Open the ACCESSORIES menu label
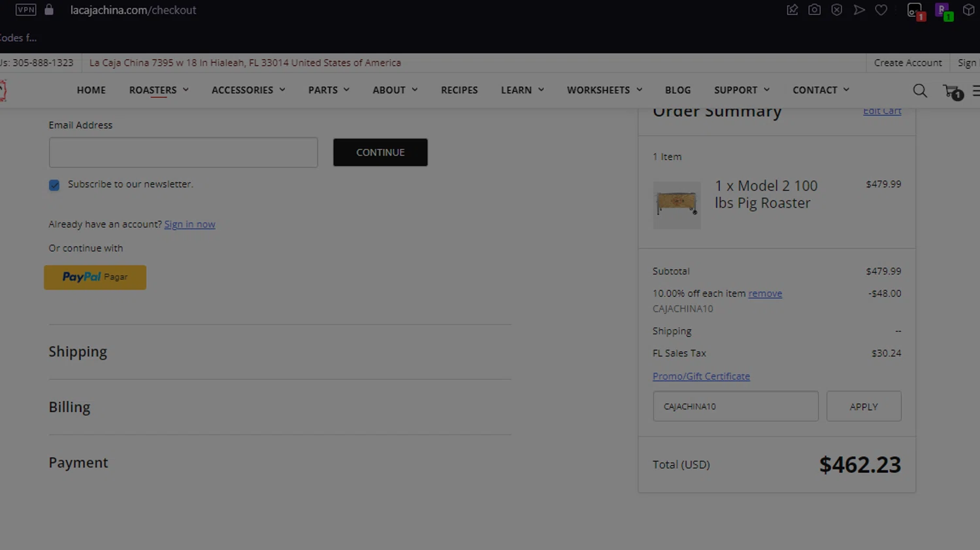Viewport: 980px width, 550px height. pos(242,90)
